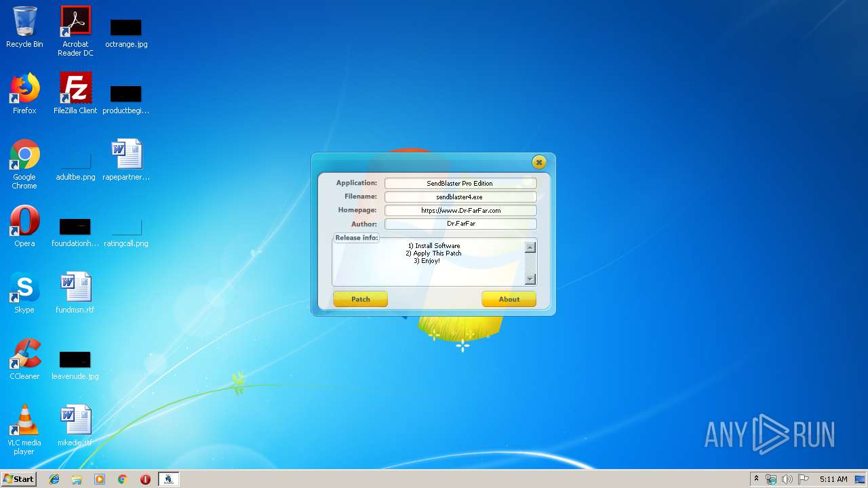Click the Homepage field URL

click(x=460, y=210)
